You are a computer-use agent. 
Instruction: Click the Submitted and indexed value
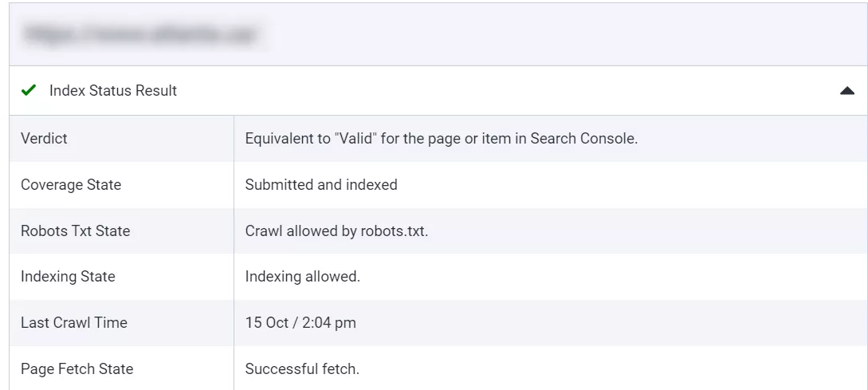(321, 185)
